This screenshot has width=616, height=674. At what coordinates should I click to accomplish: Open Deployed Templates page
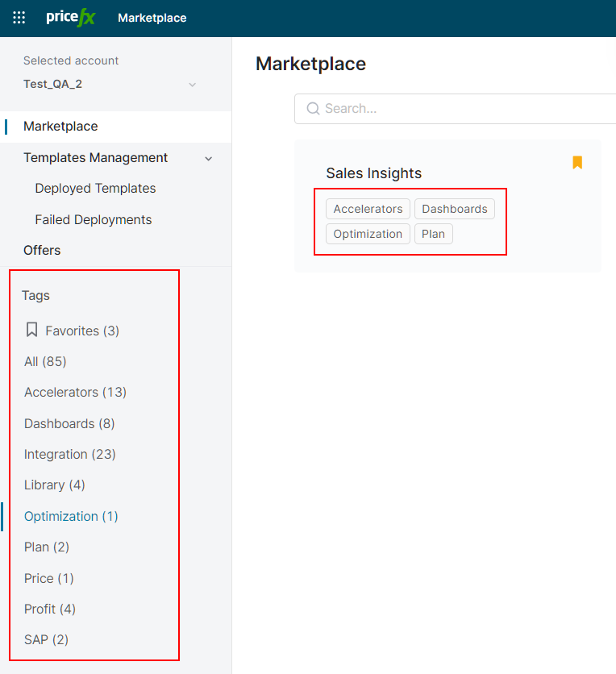pyautogui.click(x=95, y=189)
